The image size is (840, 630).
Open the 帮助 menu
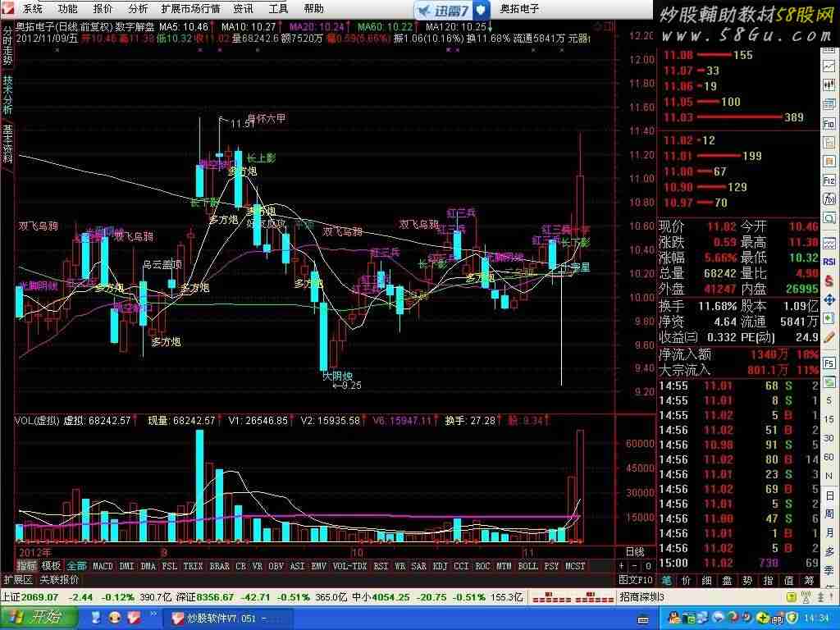[313, 8]
